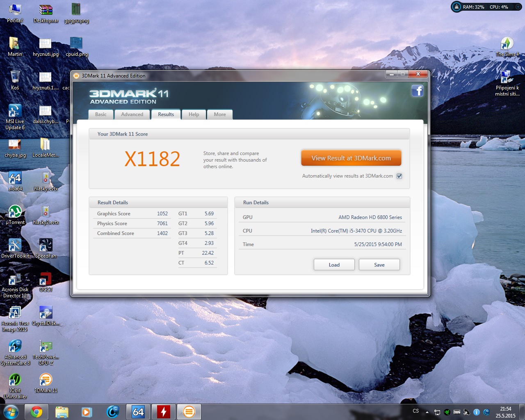Click the Physics Score value 7061
Viewport: 525px width, 420px height.
(162, 224)
